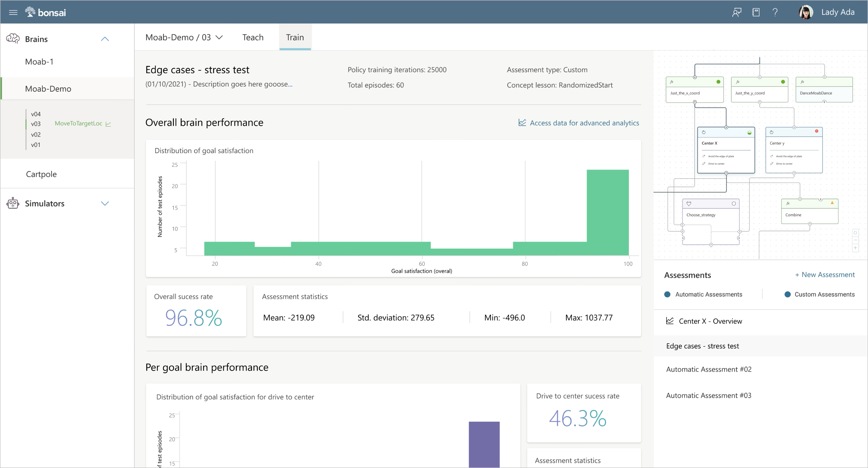Click empty circle status on Choose_strategy node
Screen dimensions: 868x468
734,204
